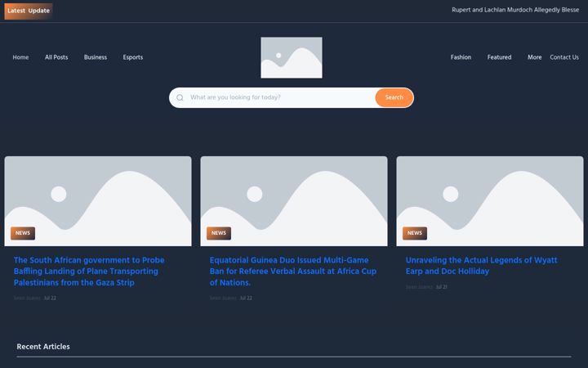Click the site logo placeholder image

click(x=292, y=57)
